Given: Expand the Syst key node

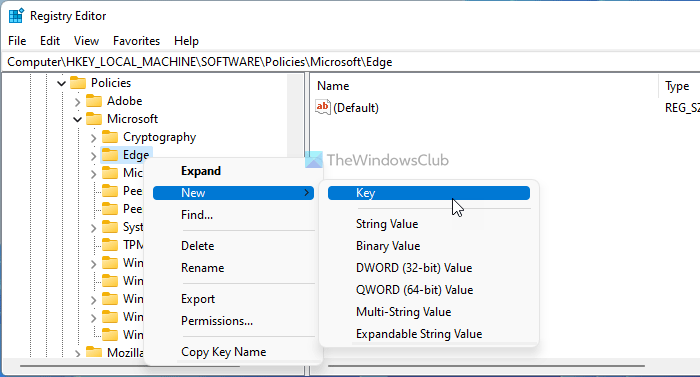Looking at the screenshot, I should click(x=93, y=228).
